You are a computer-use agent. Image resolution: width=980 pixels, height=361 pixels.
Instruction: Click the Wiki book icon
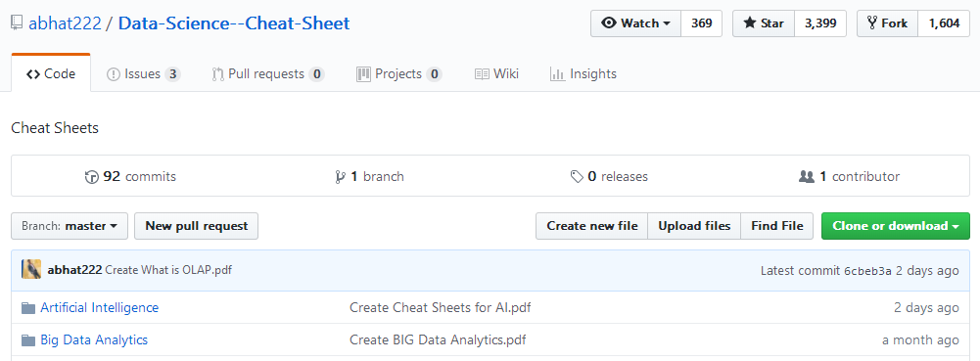[482, 74]
